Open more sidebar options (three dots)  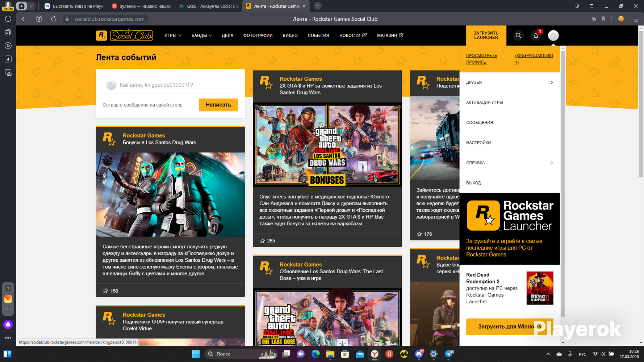tap(8, 338)
